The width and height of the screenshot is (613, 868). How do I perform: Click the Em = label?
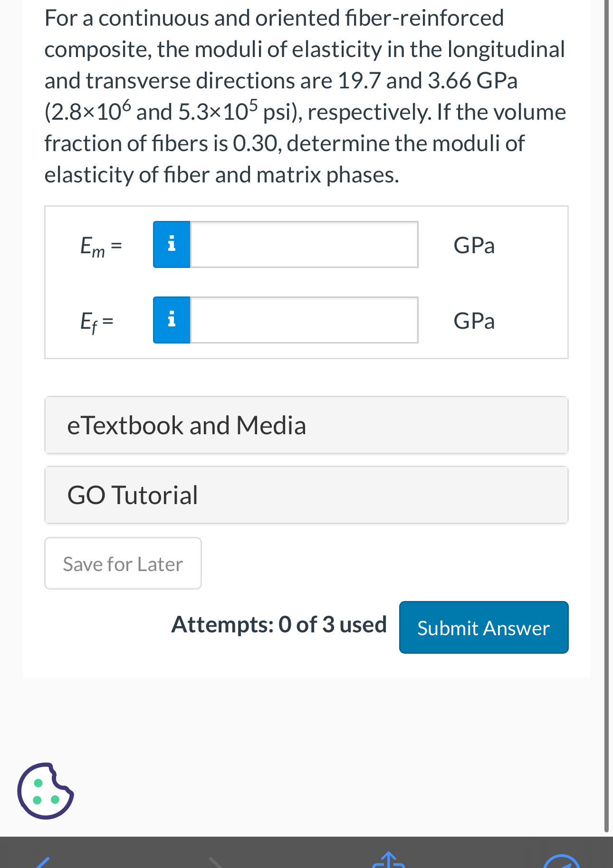101,247
